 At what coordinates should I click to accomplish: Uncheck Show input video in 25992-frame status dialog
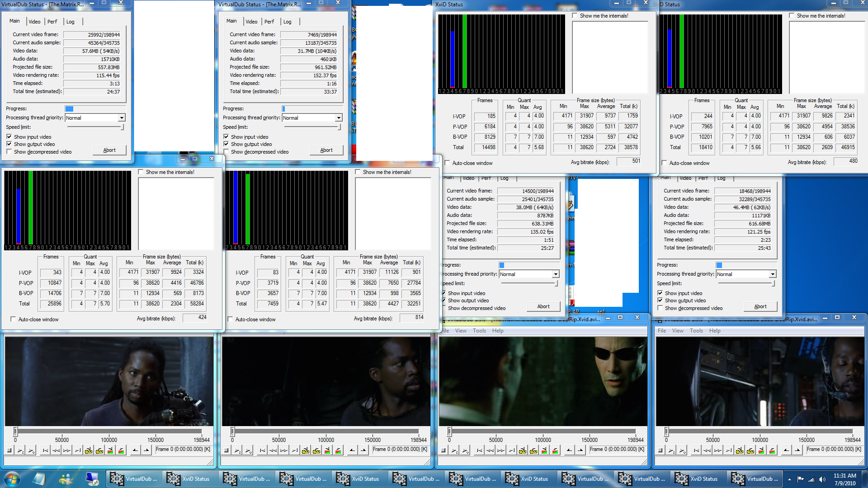tap(9, 136)
